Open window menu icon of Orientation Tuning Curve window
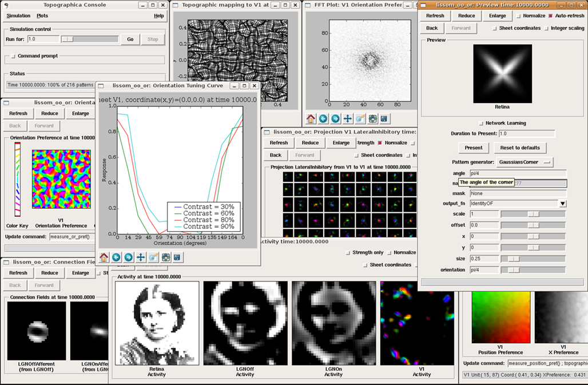 coord(101,86)
